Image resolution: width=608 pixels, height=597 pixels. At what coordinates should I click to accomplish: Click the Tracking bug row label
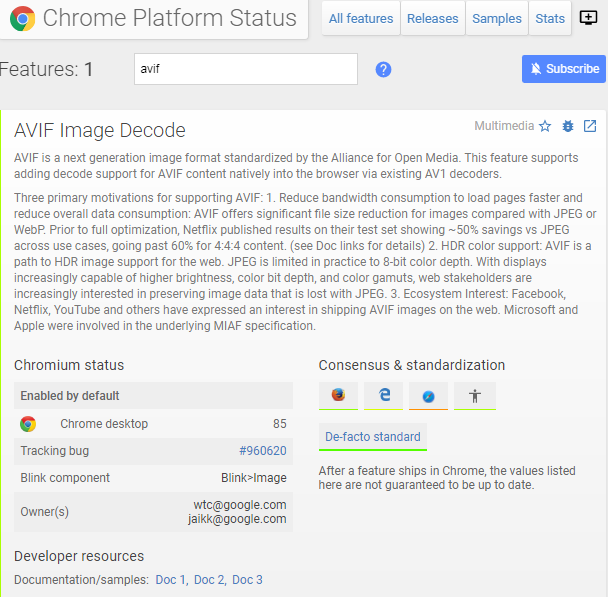coord(55,451)
